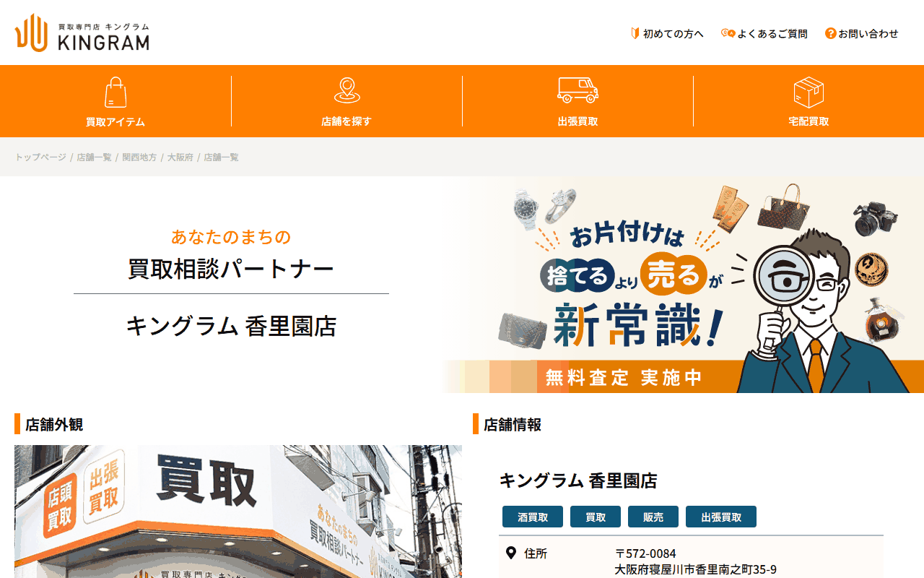Open the storefront photo under 店舗外観
924x578 pixels.
click(238, 512)
